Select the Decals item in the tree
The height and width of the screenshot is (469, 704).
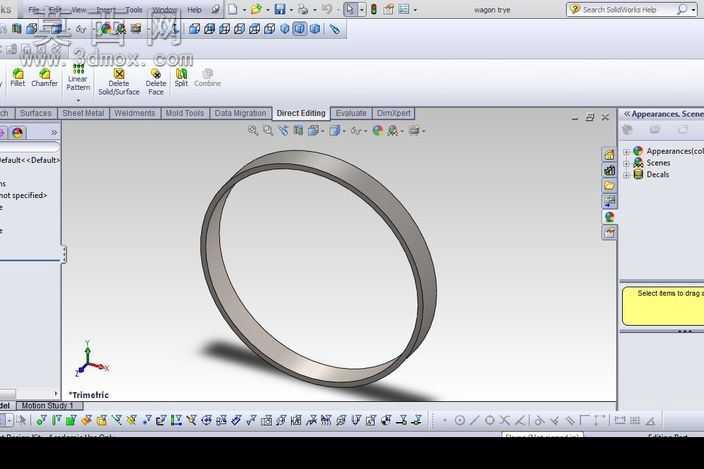(658, 175)
